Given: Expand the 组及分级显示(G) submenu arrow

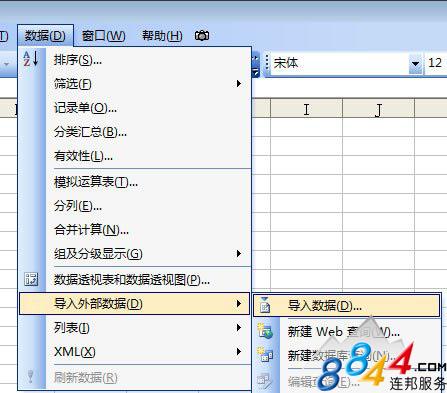Looking at the screenshot, I should click(x=239, y=254).
